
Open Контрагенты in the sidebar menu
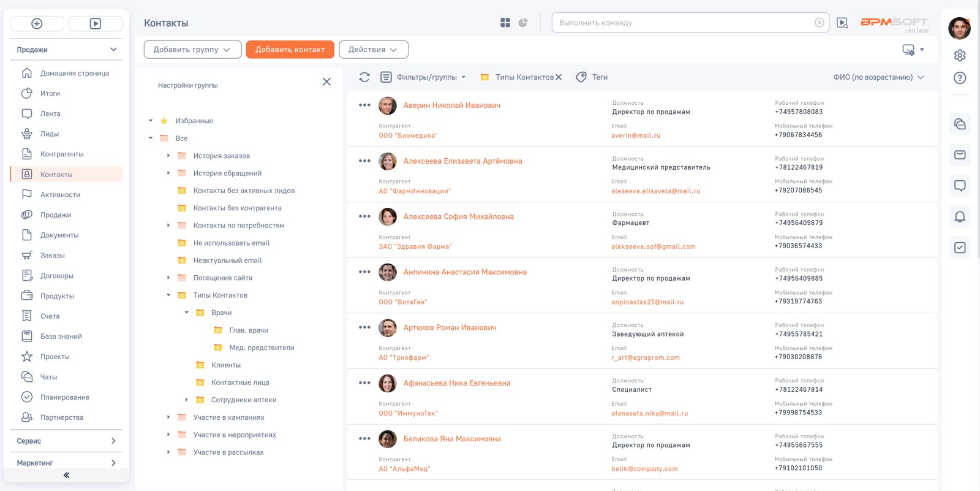coord(62,154)
